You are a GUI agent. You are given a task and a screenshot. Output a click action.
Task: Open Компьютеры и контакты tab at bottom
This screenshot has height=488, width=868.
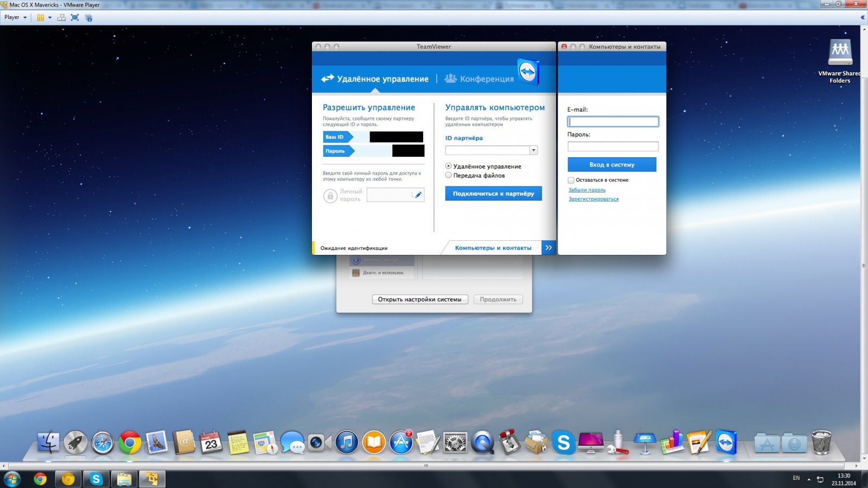click(493, 248)
